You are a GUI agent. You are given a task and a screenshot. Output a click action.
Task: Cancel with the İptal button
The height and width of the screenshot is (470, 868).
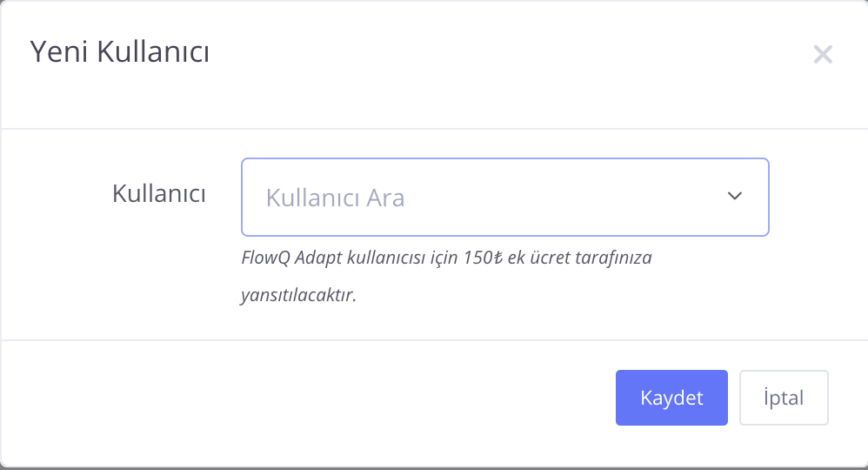[x=784, y=398]
